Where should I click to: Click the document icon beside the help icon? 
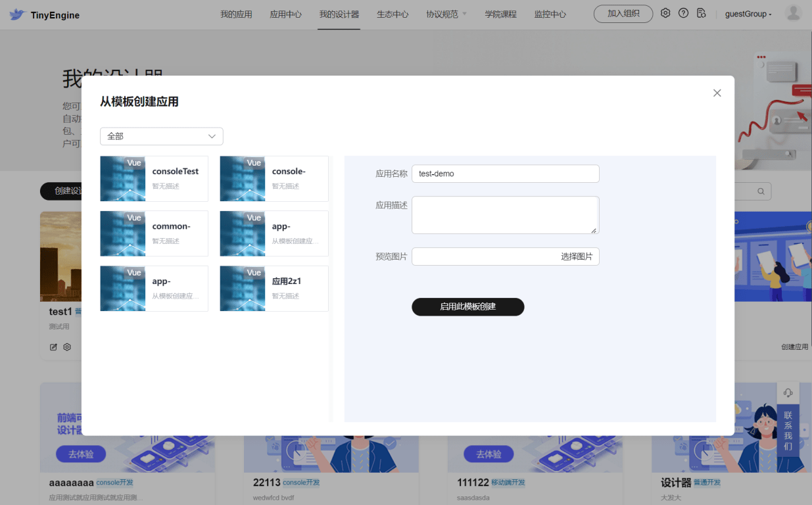tap(702, 13)
